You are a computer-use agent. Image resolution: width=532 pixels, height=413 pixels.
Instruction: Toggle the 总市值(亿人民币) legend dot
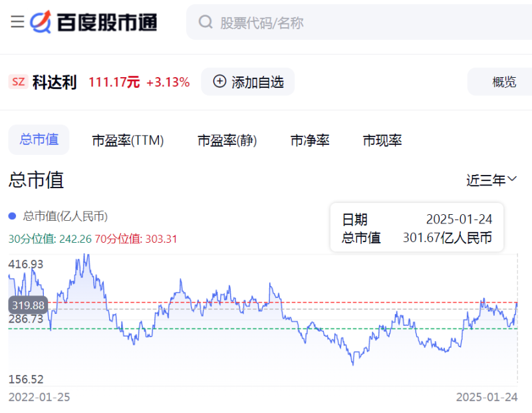click(12, 216)
